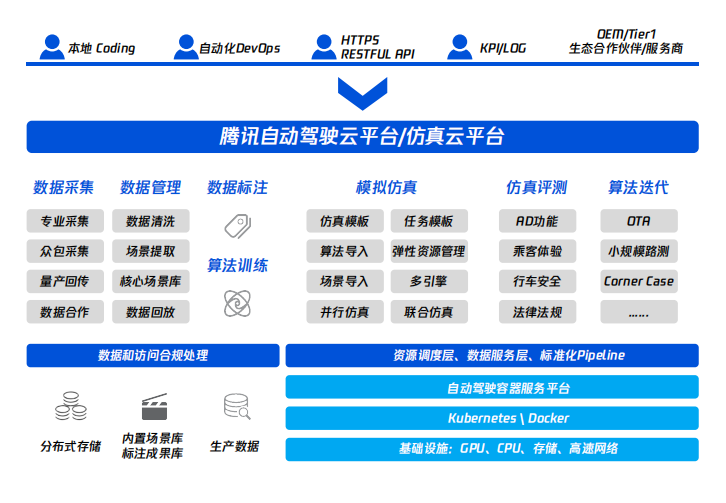Select the 专业采集 box
726x503 pixels.
pyautogui.click(x=65, y=221)
